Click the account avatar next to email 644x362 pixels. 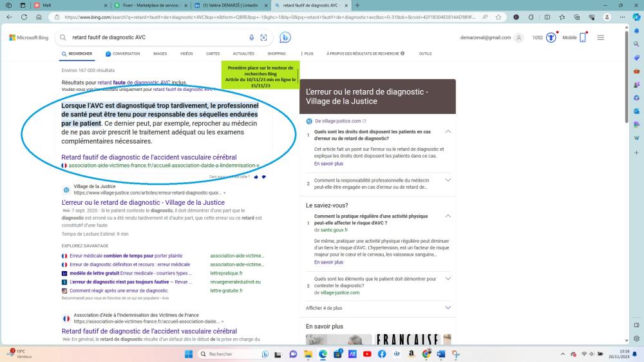point(518,38)
